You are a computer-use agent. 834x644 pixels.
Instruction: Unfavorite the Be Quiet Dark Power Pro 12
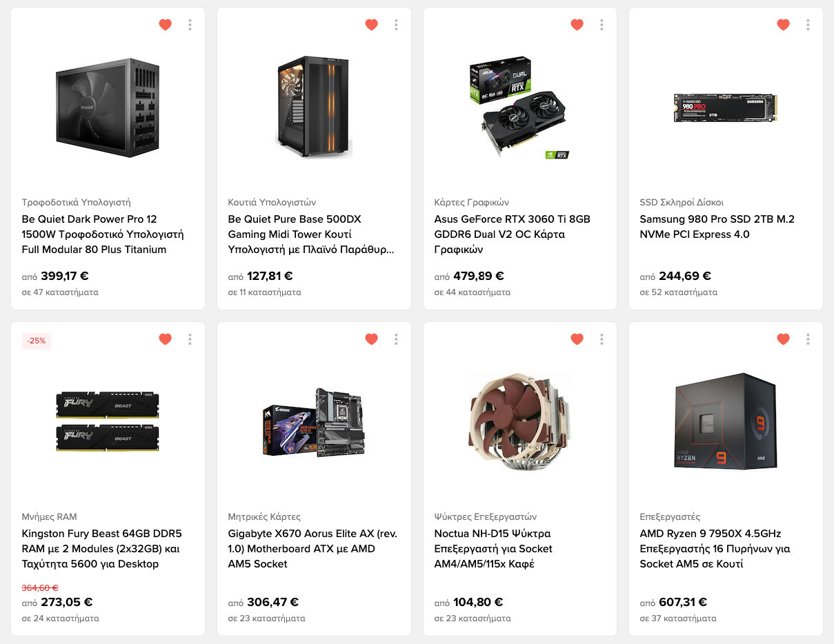(x=165, y=25)
